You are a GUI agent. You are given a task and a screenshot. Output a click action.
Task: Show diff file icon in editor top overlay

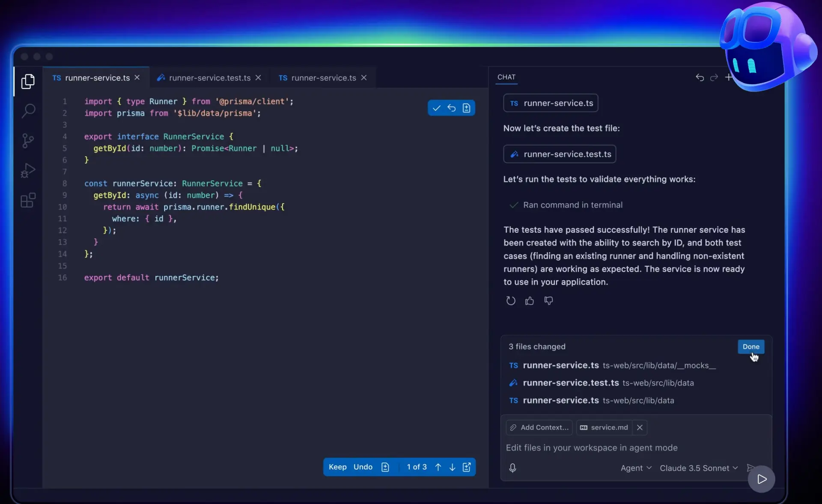point(466,108)
